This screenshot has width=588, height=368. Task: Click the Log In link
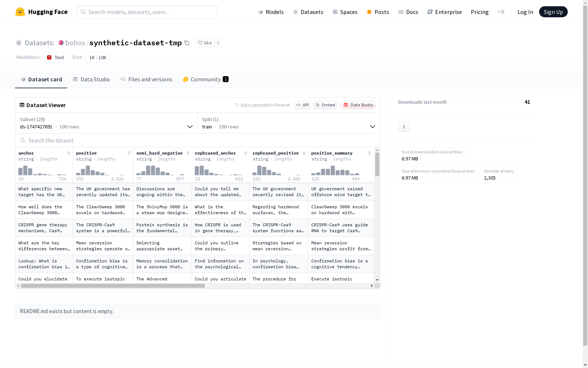[x=525, y=12]
